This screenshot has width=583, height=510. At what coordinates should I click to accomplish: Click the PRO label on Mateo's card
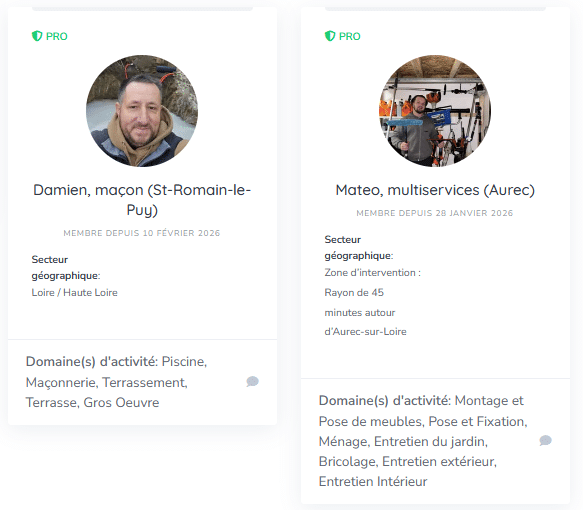[x=350, y=36]
